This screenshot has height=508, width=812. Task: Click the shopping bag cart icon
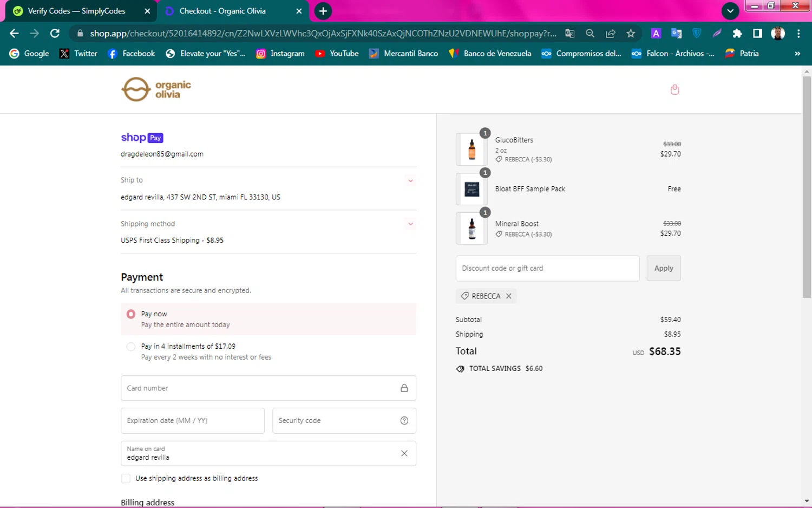tap(675, 89)
